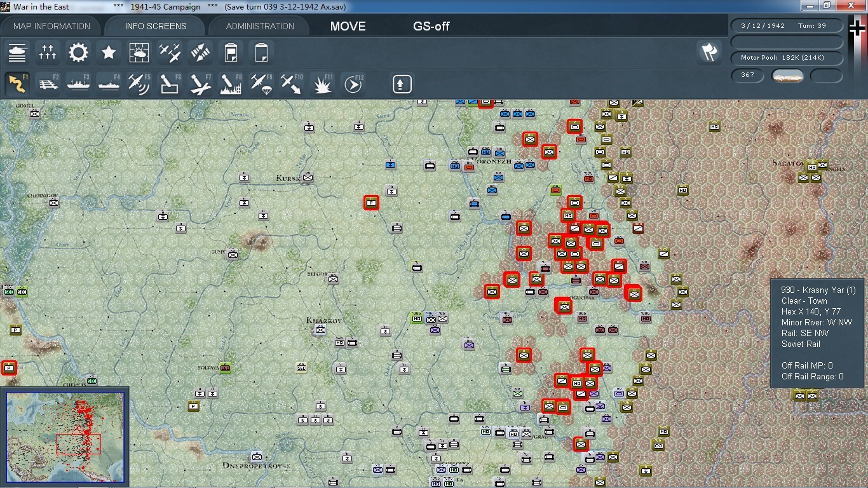Click the Motor Pool 182K display

coord(787,58)
